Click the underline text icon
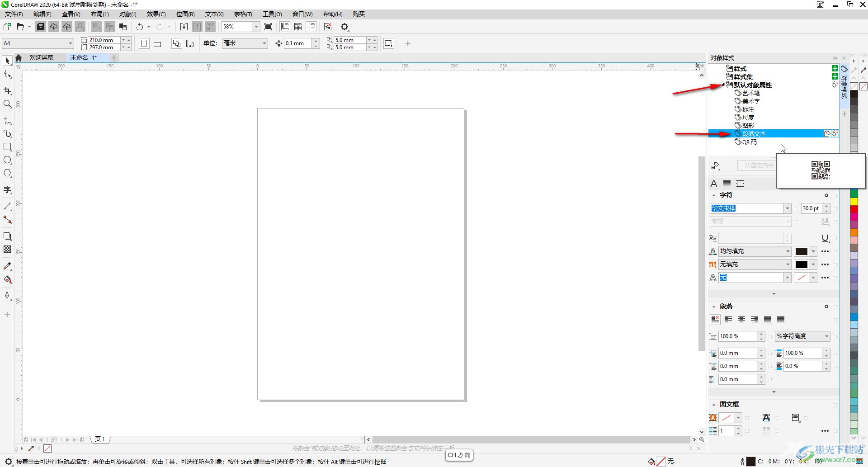 [x=825, y=238]
